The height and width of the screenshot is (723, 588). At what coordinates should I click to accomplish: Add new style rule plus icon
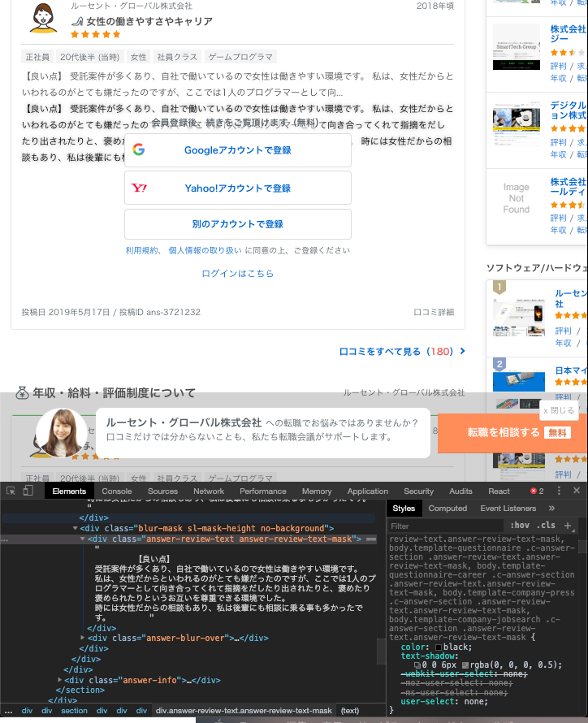[x=568, y=525]
